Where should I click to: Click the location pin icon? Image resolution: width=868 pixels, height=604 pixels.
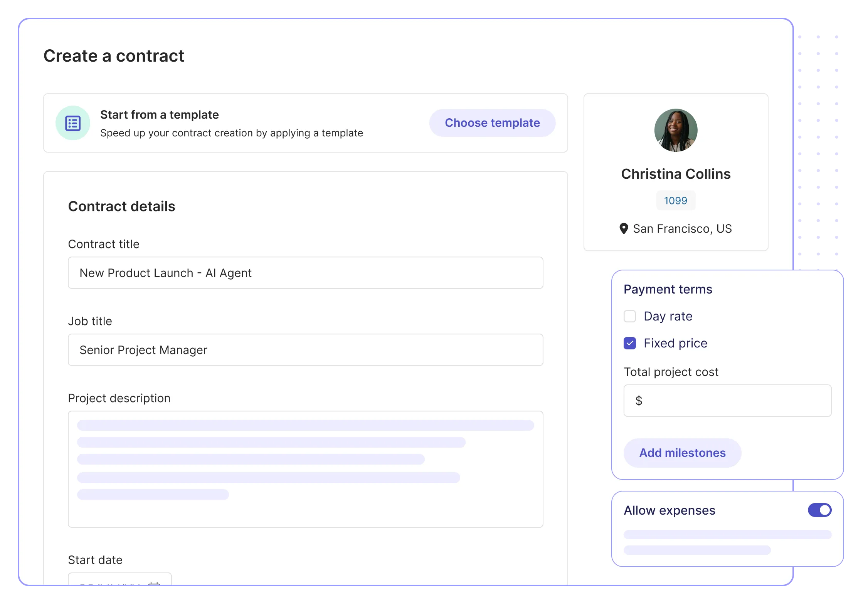[x=623, y=229]
